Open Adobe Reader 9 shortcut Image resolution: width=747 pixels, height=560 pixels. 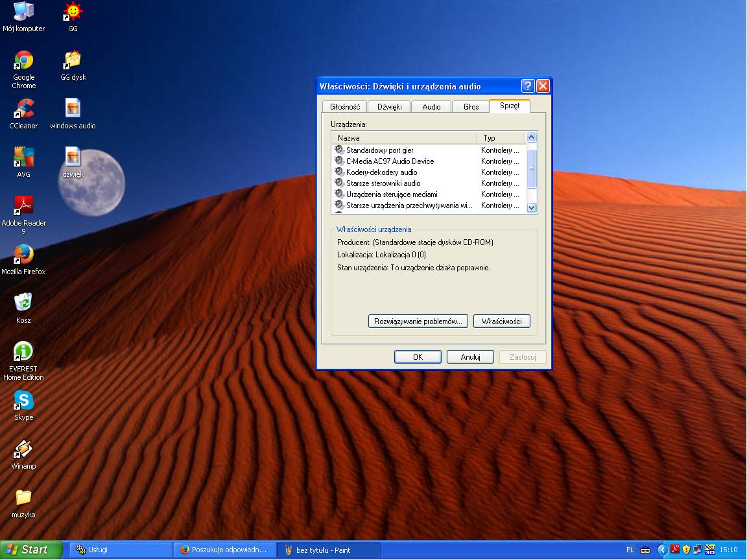pyautogui.click(x=23, y=215)
